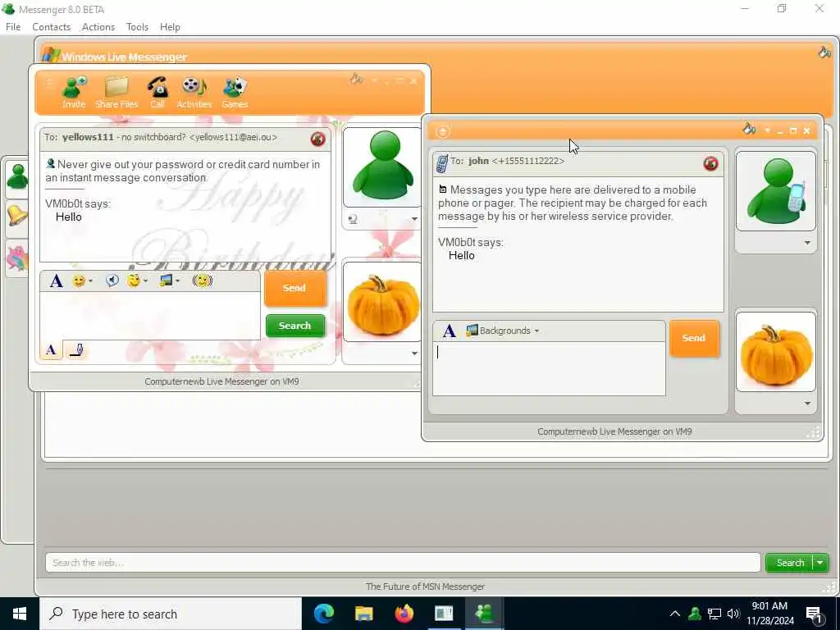Switch to handwriting input mode tab

(76, 350)
